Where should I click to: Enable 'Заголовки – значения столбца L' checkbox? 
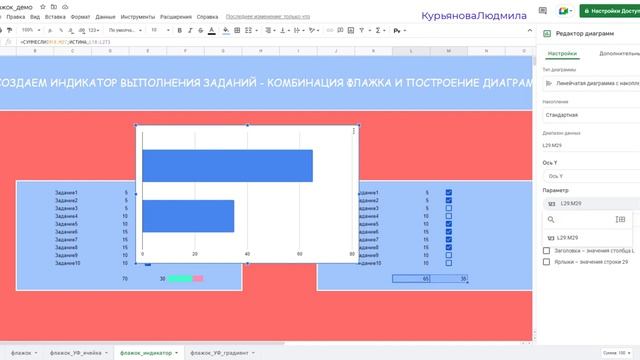click(x=547, y=251)
